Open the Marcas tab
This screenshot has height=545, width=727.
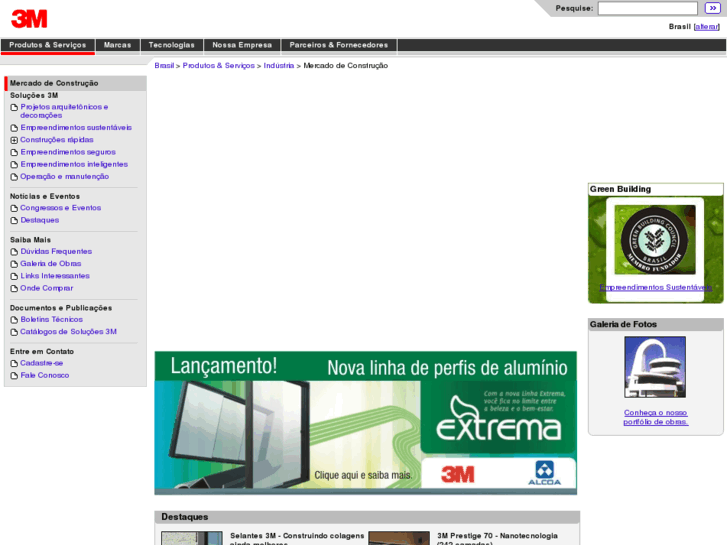click(118, 45)
